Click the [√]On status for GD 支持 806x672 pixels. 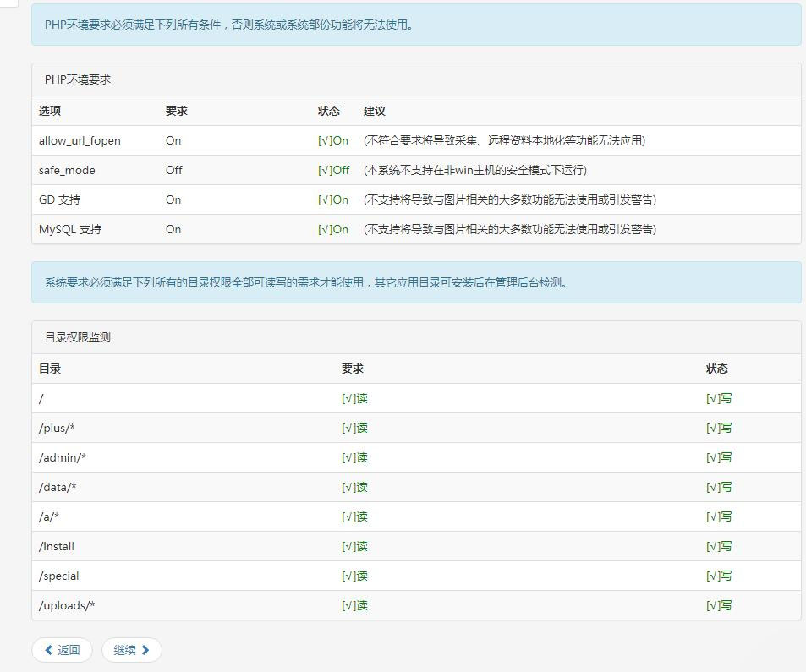(333, 199)
